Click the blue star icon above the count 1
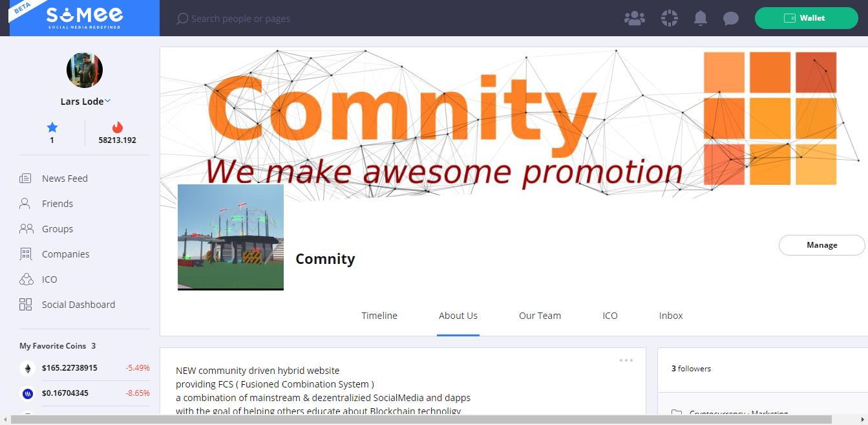This screenshot has width=868, height=425. [52, 127]
